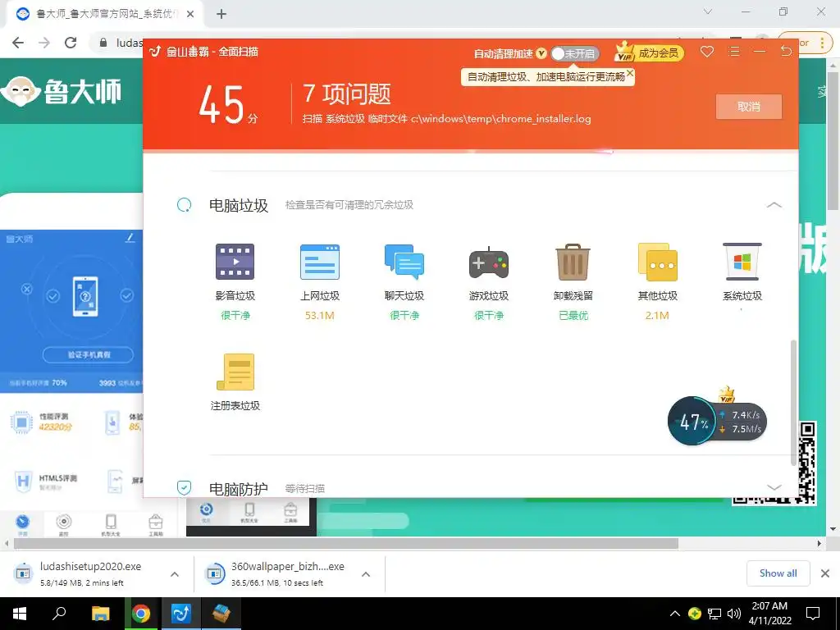This screenshot has width=840, height=630.
Task: Open the 聊天垃圾 chat bubbles icon
Action: 404,262
